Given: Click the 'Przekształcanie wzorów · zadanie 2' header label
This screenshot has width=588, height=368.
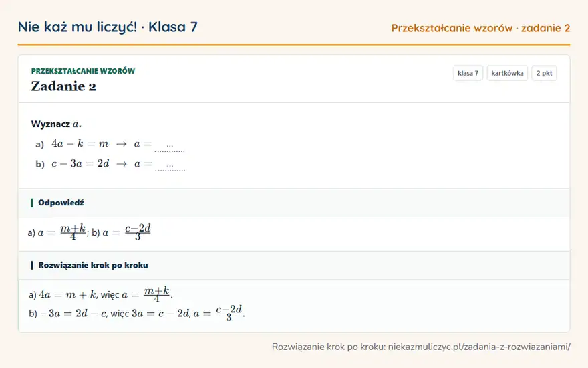Looking at the screenshot, I should pyautogui.click(x=480, y=28).
